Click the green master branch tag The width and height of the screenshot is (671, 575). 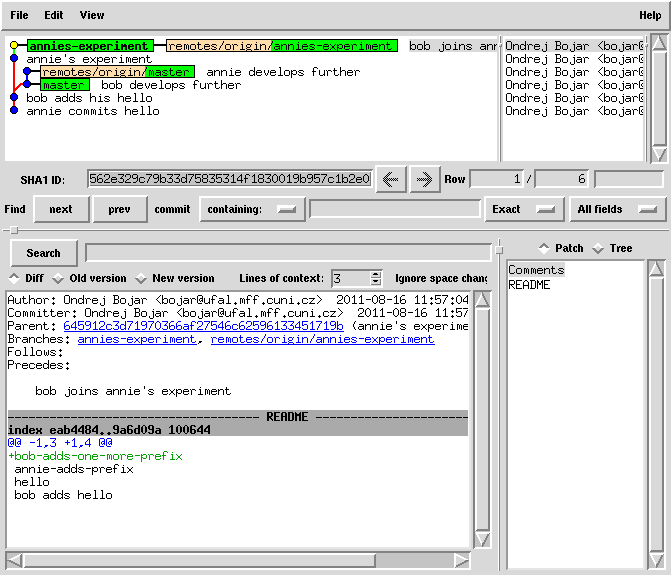pos(65,85)
